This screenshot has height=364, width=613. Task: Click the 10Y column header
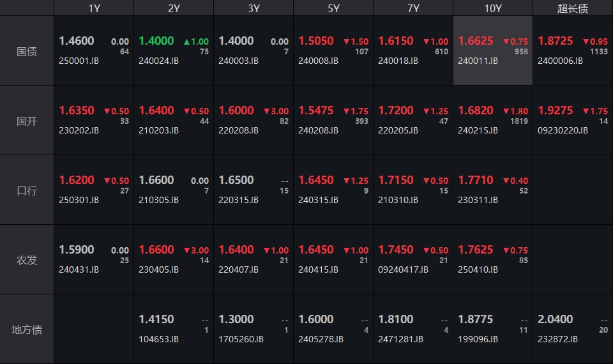coord(493,8)
